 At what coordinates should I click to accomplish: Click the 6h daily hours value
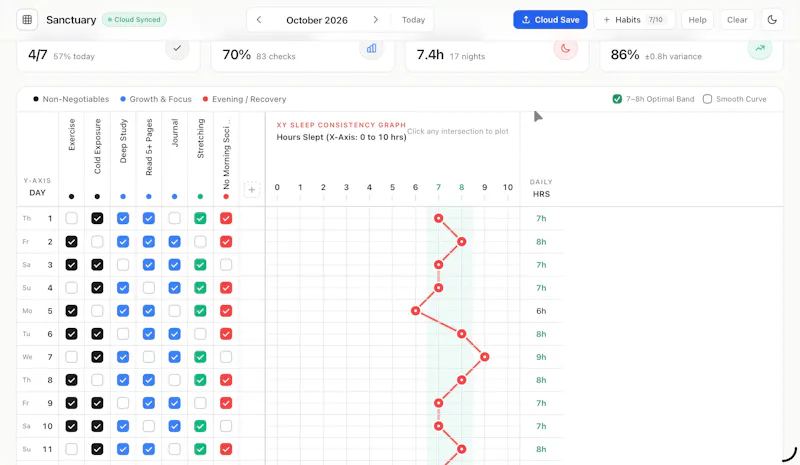(x=541, y=311)
